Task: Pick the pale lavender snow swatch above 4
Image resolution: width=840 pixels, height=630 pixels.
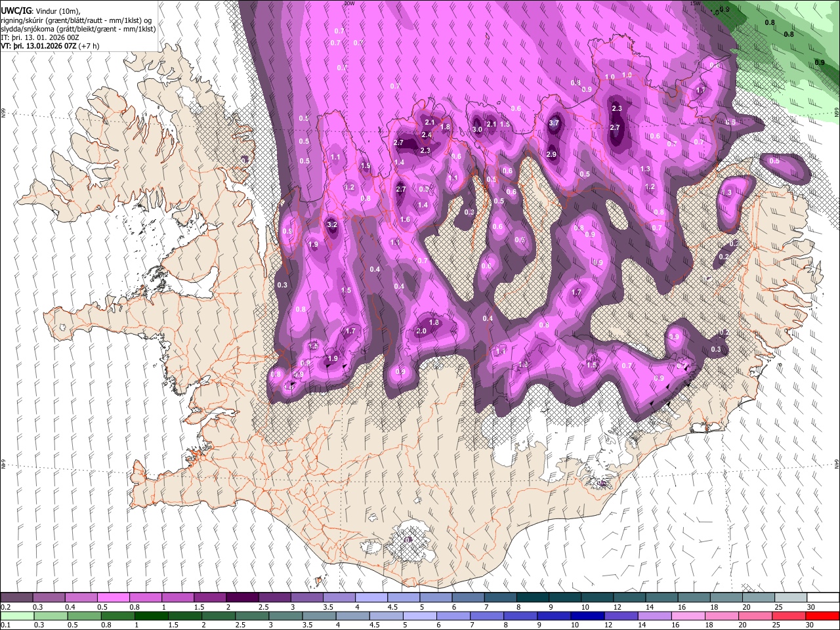Action: pyautogui.click(x=371, y=598)
